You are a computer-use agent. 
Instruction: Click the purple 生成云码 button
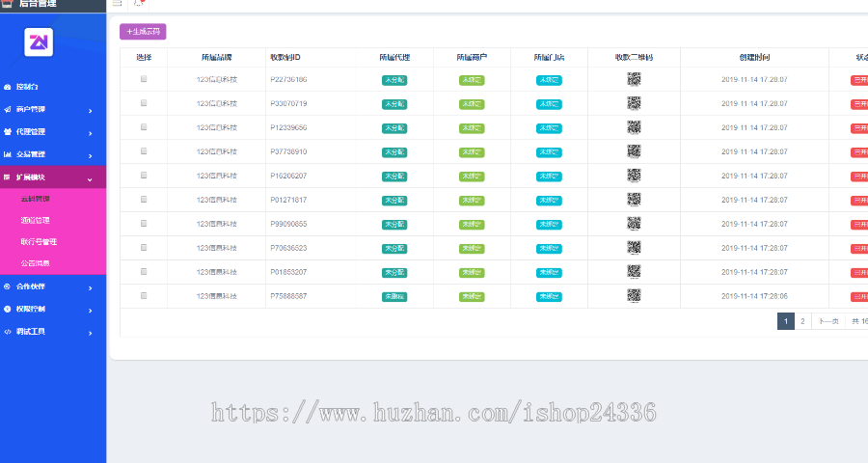click(143, 32)
